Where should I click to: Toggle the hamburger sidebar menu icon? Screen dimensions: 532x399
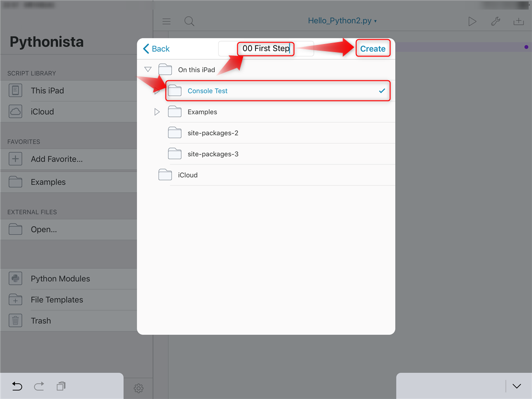coord(166,22)
